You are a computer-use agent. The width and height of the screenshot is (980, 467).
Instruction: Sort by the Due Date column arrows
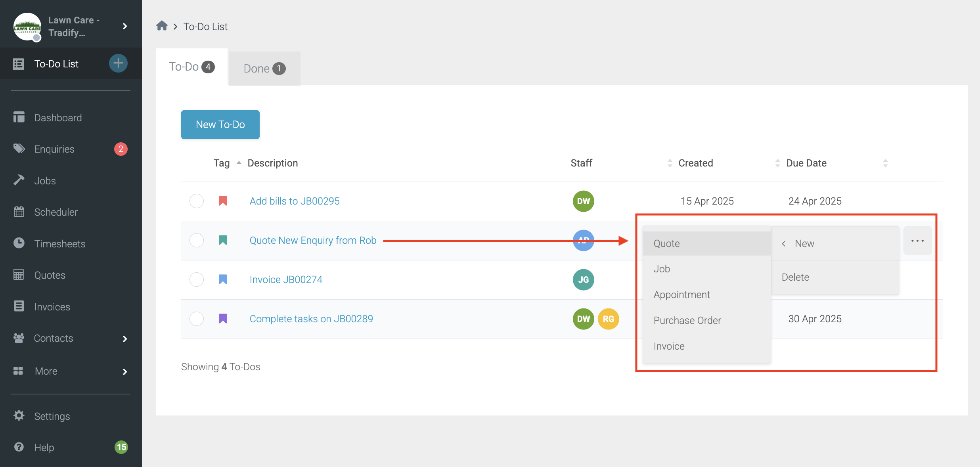coord(886,163)
